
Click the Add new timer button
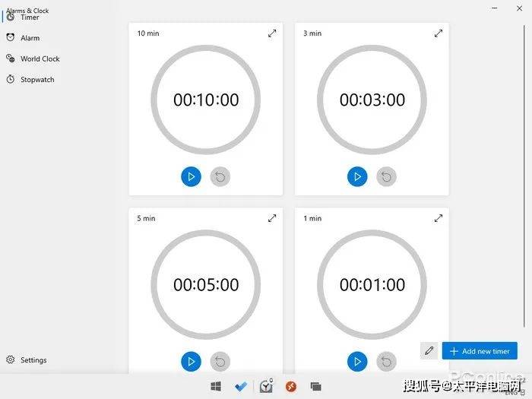[480, 351]
